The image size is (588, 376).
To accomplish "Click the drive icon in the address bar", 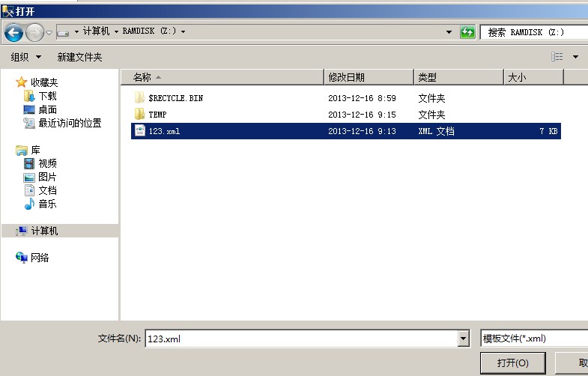I will 63,33.
